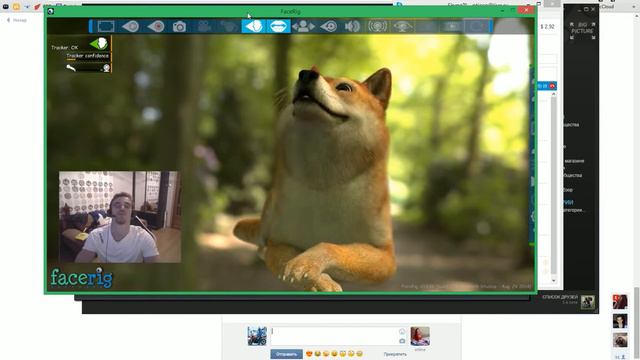
Task: Click the person with side arrows icon
Action: 303,27
